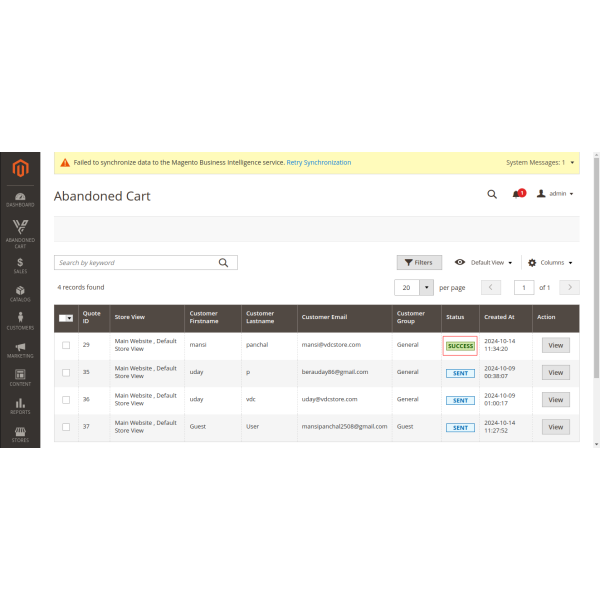Tick checkbox for quote ID 37
This screenshot has height=600, width=600.
point(66,427)
